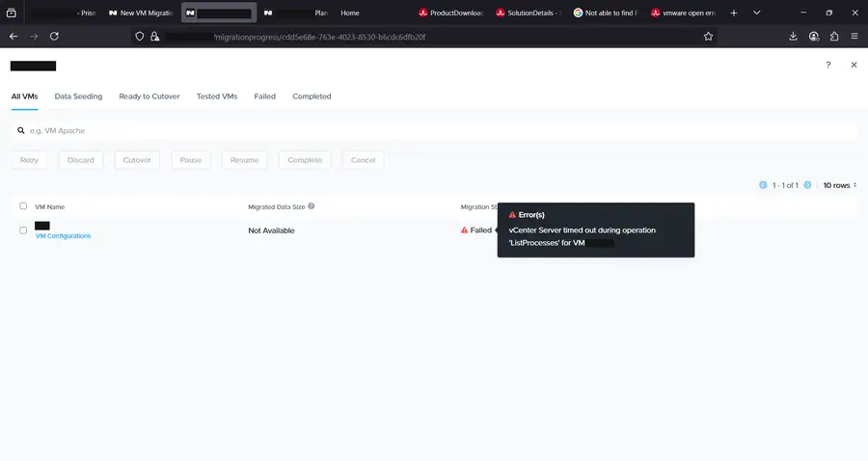Switch to the ProductDownload browser tab
868x461 pixels.
point(451,13)
